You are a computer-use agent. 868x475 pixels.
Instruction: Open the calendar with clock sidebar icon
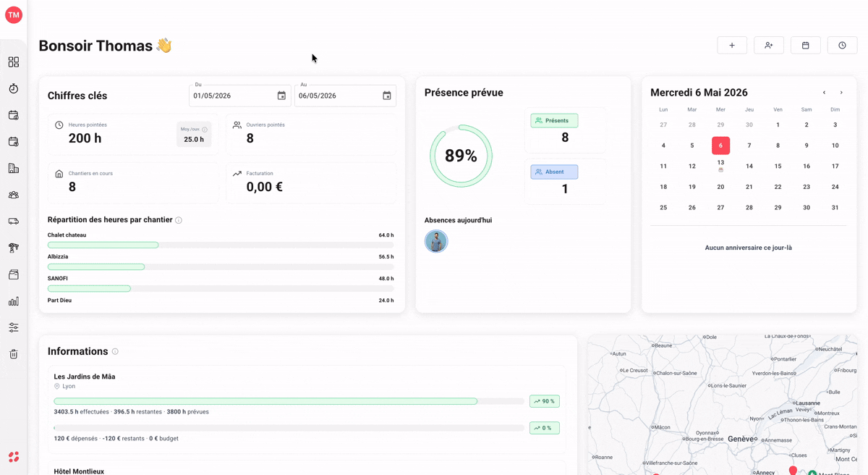(x=14, y=115)
